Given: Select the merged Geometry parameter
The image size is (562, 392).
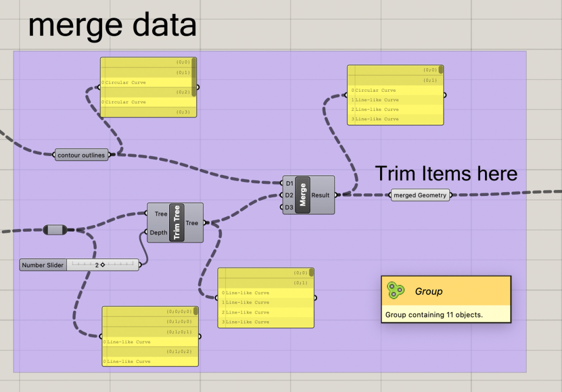Looking at the screenshot, I should point(420,195).
